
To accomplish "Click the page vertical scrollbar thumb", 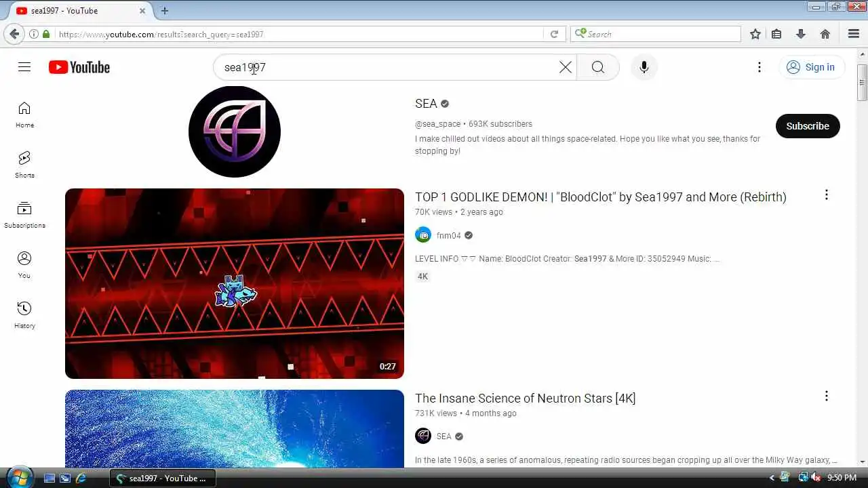I will [x=862, y=83].
